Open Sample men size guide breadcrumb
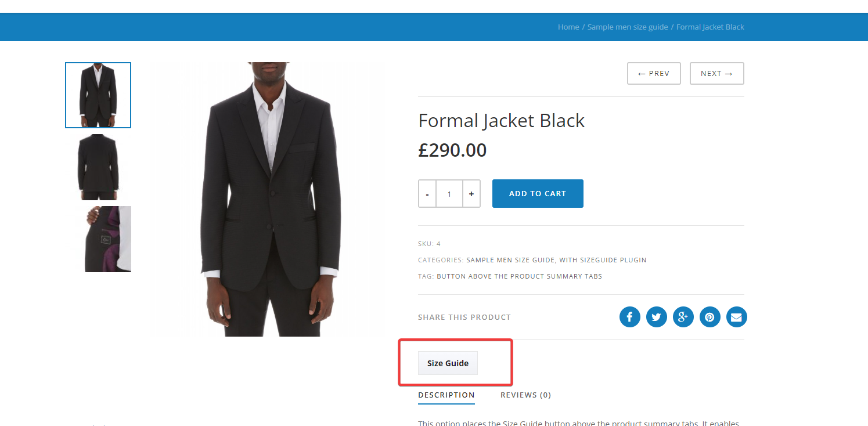 click(628, 27)
